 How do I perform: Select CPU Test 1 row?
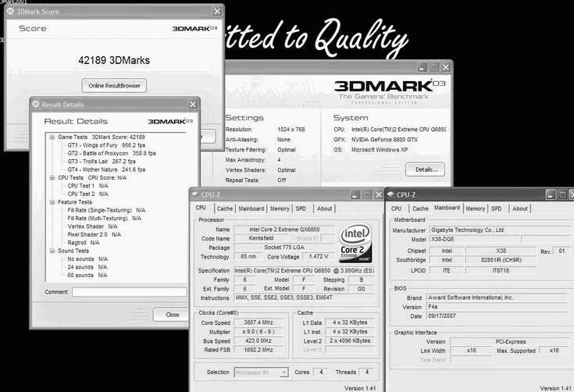(87, 186)
